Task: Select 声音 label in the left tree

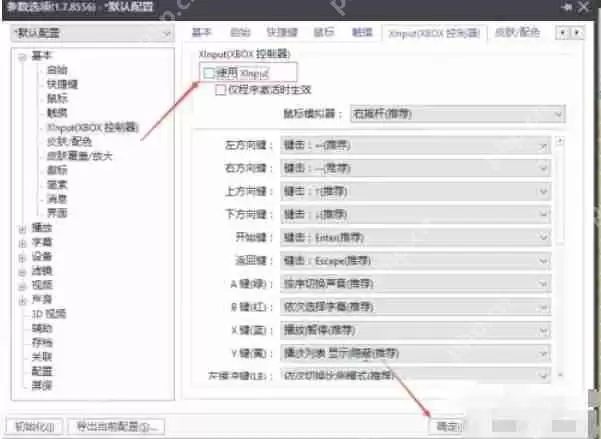Action: click(42, 299)
